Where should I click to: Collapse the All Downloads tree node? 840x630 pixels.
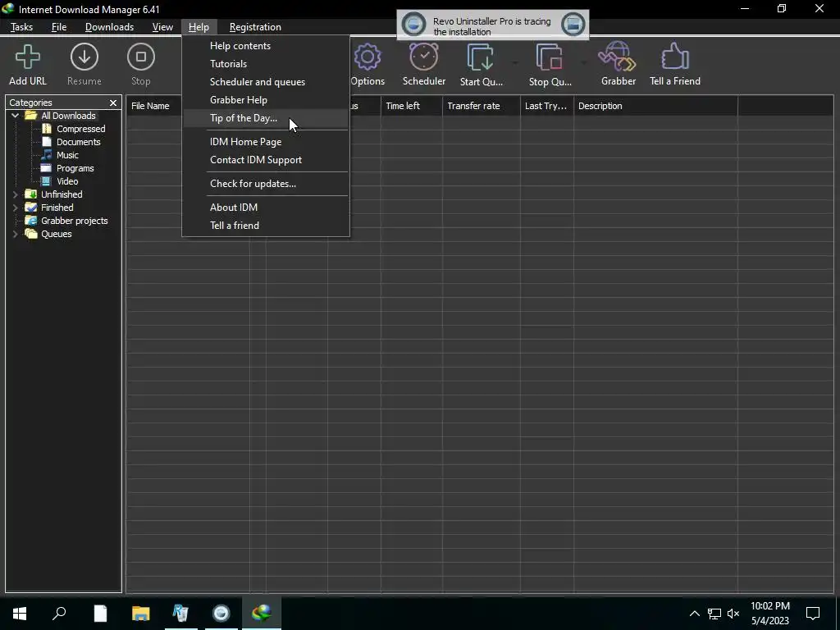(x=15, y=116)
